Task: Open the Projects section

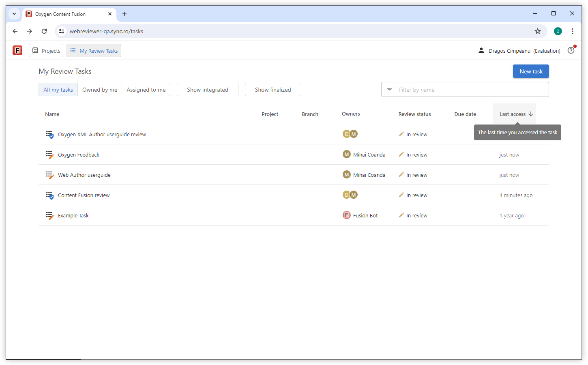Action: [x=46, y=51]
